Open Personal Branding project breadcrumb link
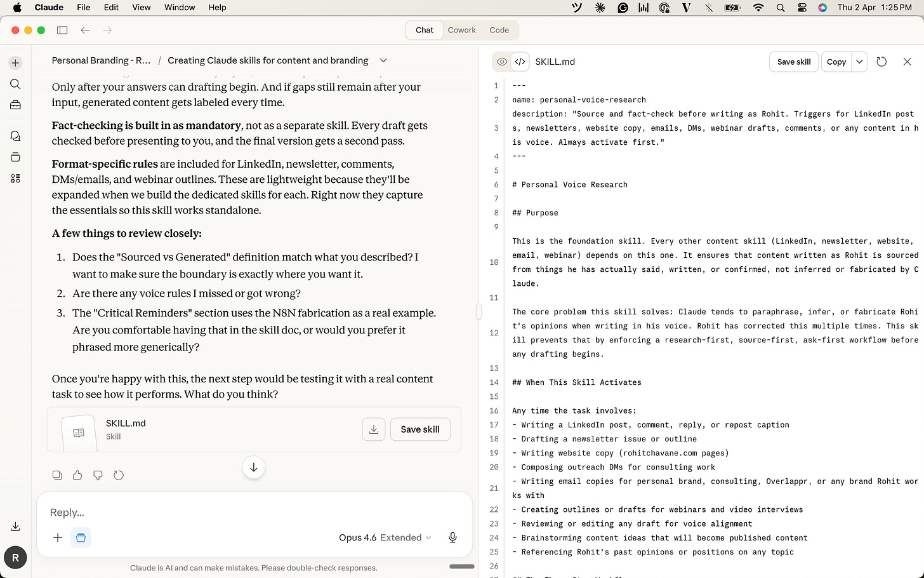The height and width of the screenshot is (578, 924). point(101,60)
